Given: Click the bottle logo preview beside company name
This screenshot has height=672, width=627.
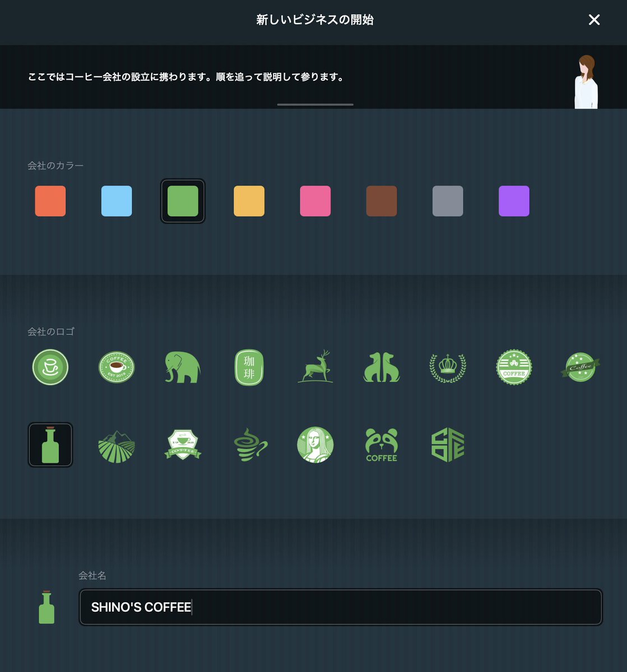Looking at the screenshot, I should [47, 607].
